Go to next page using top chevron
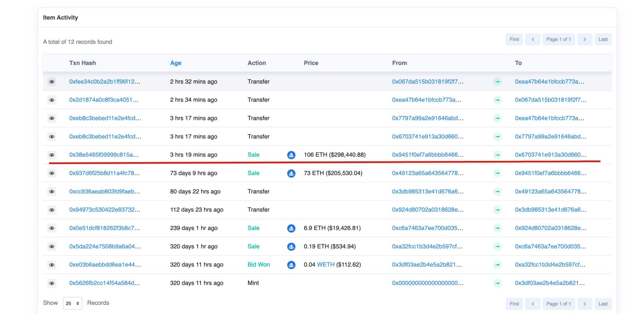Screen dimensions: 644x314 584,40
